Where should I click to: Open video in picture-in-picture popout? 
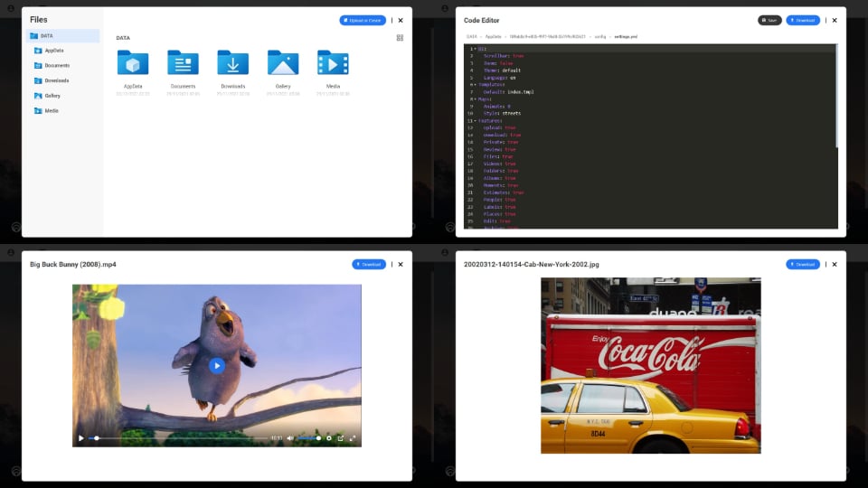point(341,438)
